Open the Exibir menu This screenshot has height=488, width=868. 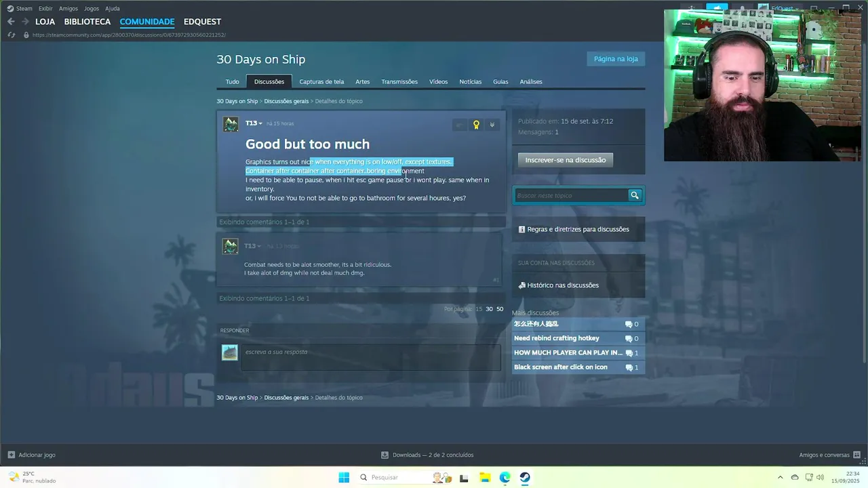[x=45, y=8]
